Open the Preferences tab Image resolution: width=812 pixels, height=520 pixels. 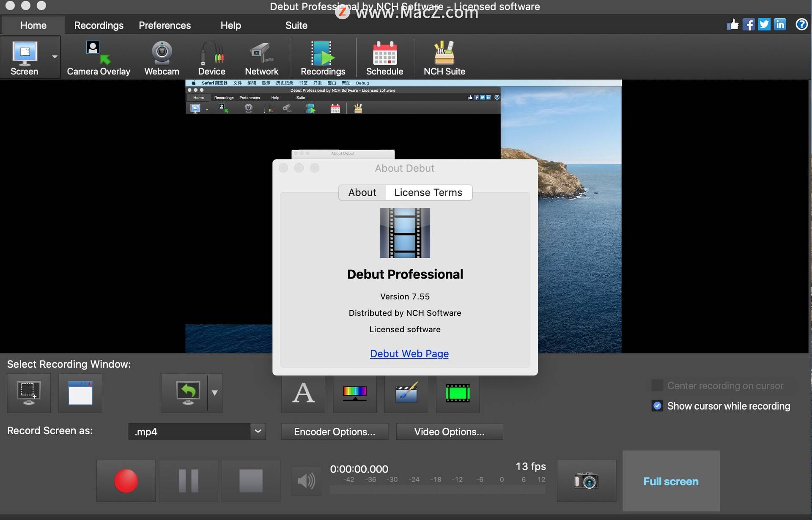(x=165, y=25)
